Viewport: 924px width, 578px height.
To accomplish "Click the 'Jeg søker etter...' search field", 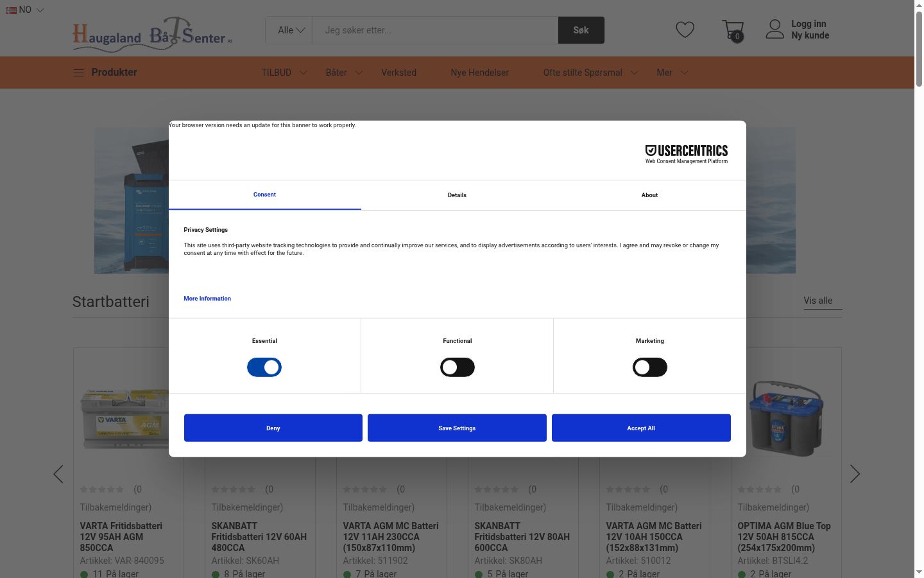I will click(435, 30).
